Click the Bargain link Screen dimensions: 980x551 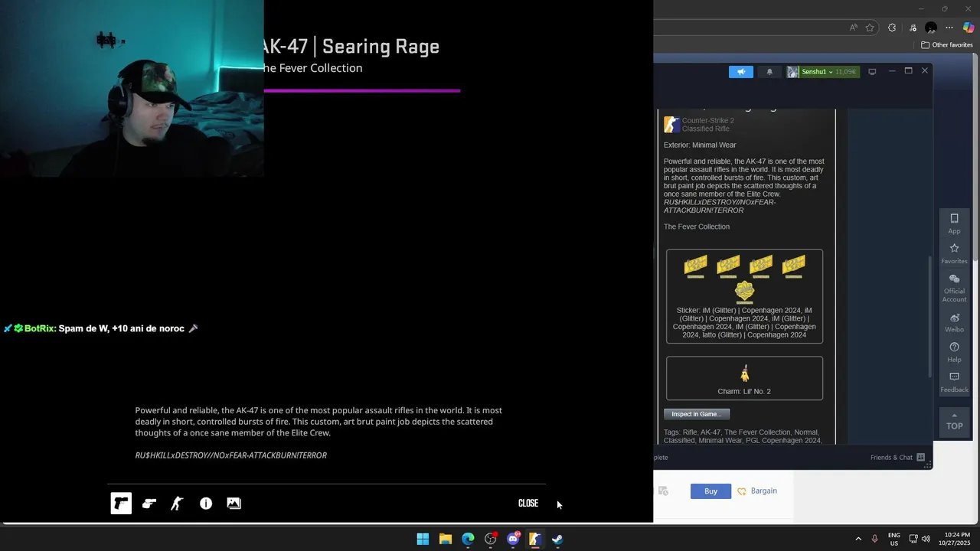763,491
